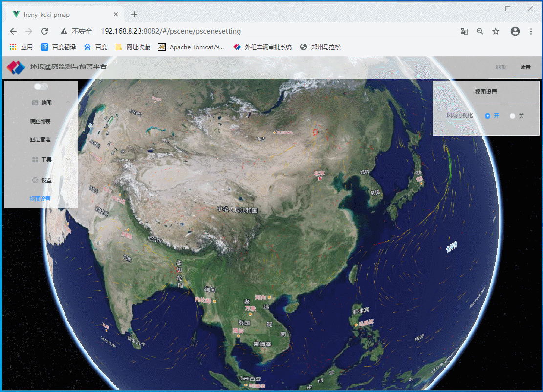543x392 pixels.
Task: Click the address bar URL field
Action: pyautogui.click(x=171, y=31)
